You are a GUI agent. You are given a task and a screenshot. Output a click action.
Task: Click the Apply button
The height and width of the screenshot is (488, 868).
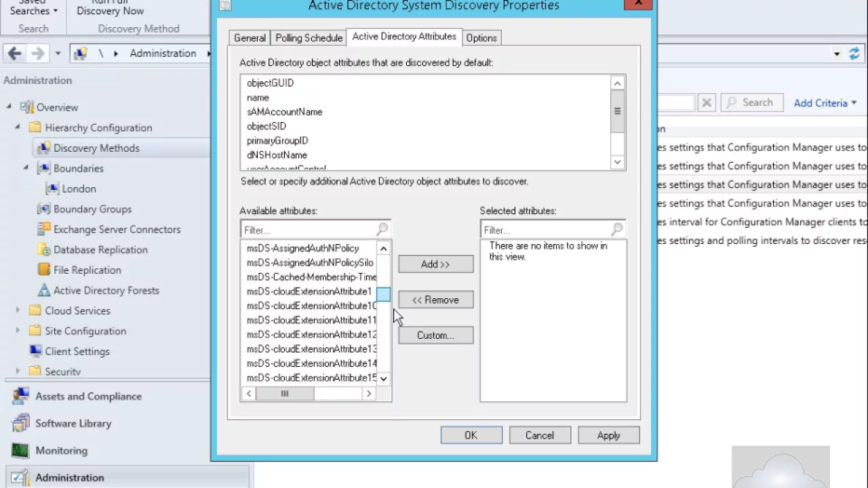[x=609, y=436]
